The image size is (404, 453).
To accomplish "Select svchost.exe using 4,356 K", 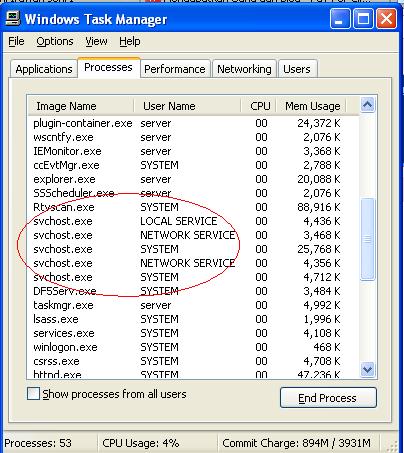I will point(187,263).
